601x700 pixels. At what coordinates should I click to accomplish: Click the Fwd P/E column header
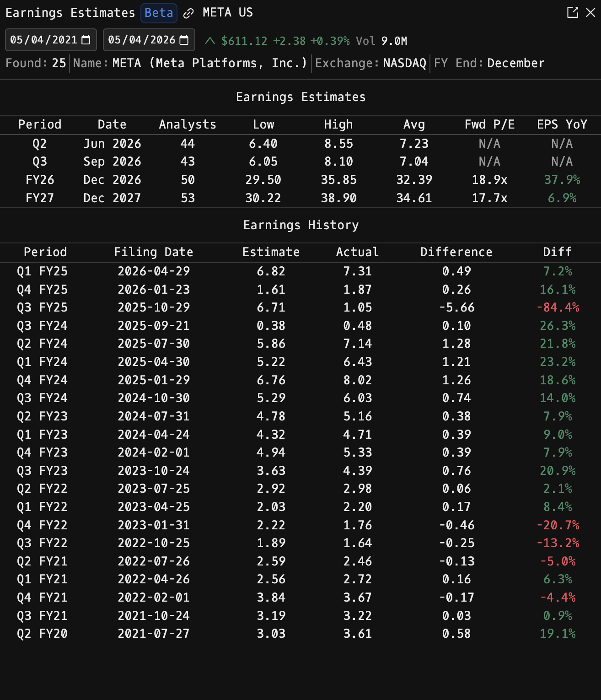[x=489, y=124]
